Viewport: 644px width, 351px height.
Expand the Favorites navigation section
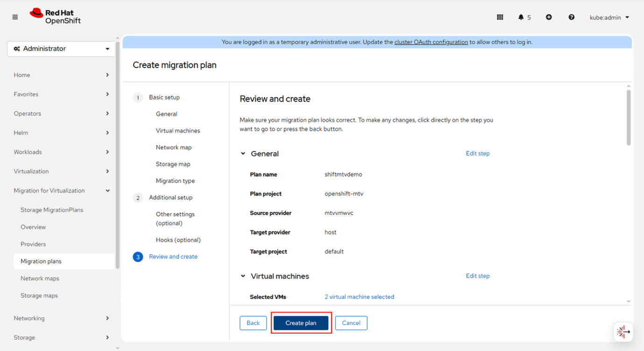click(x=61, y=94)
